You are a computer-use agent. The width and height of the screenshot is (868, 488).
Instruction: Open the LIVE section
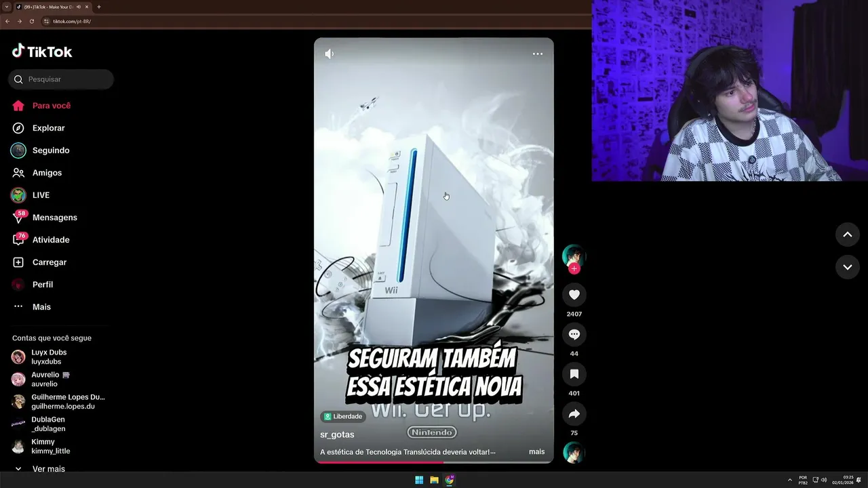pyautogui.click(x=31, y=195)
